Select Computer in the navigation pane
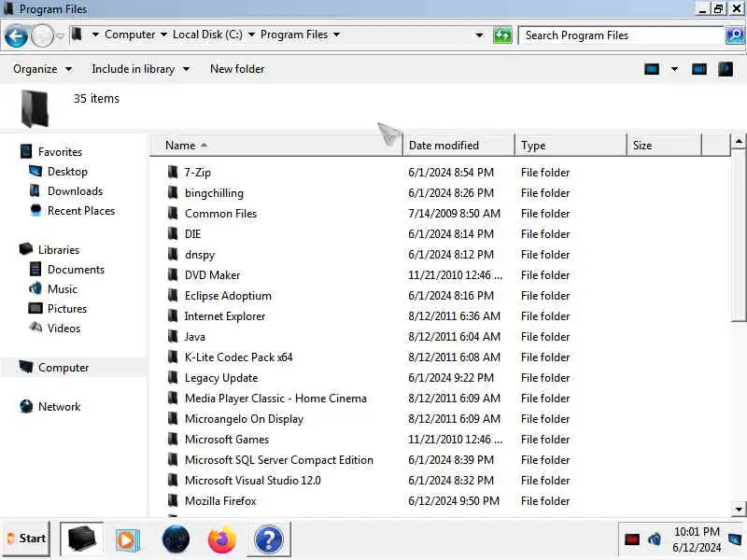 63,367
